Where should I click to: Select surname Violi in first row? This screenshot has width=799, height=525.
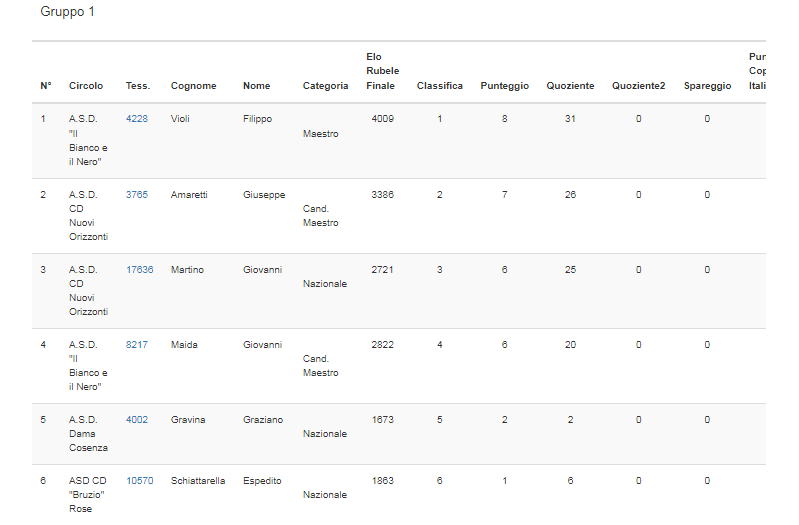[x=180, y=119]
